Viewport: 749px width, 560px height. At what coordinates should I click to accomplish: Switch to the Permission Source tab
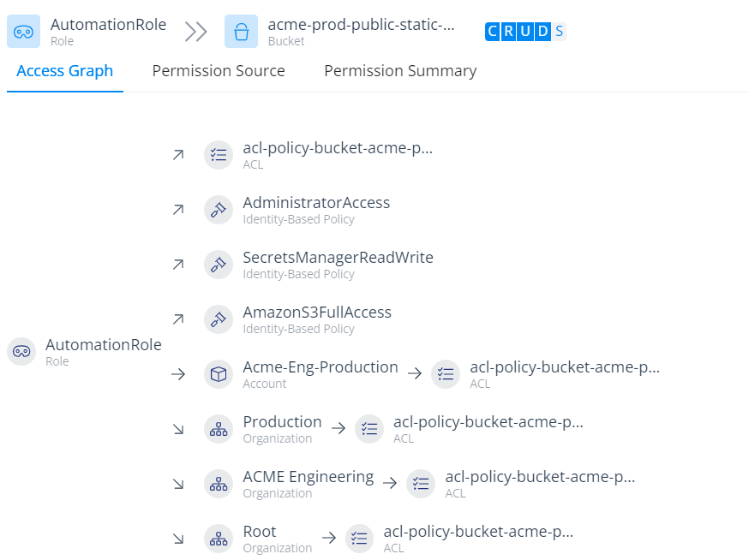219,71
